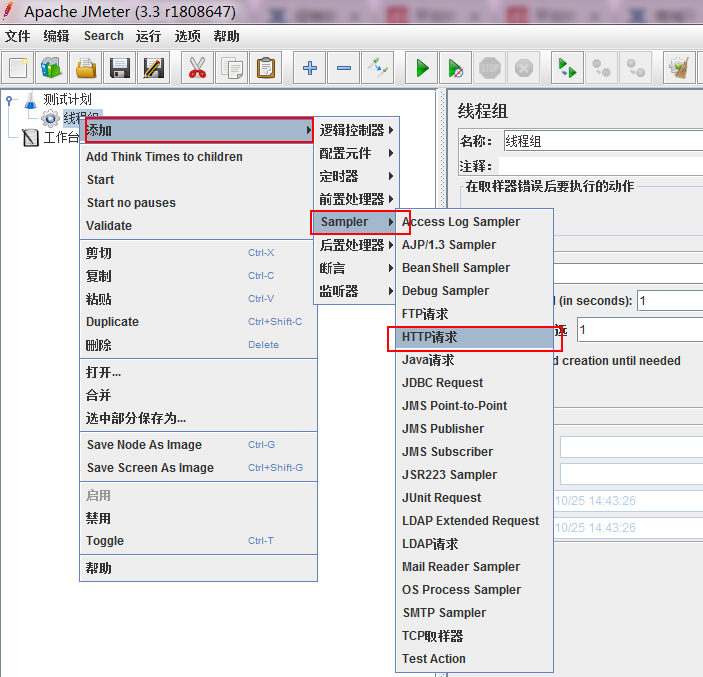Click the Remote stop all icon
The width and height of the screenshot is (703, 677).
pyautogui.click(x=601, y=68)
